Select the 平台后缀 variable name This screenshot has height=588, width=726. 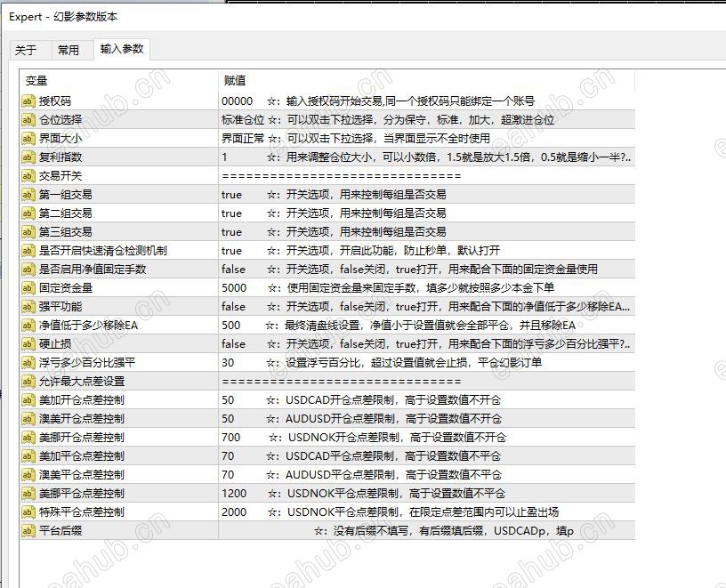click(60, 530)
